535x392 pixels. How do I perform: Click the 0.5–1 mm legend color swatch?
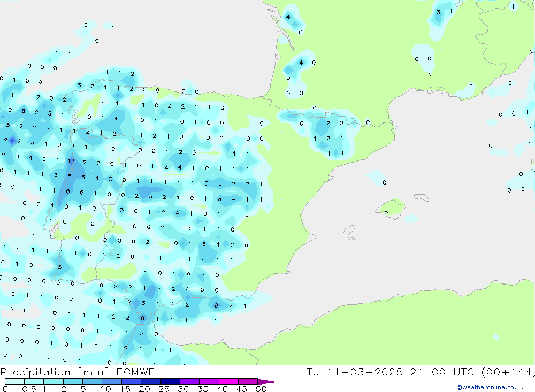click(34, 381)
